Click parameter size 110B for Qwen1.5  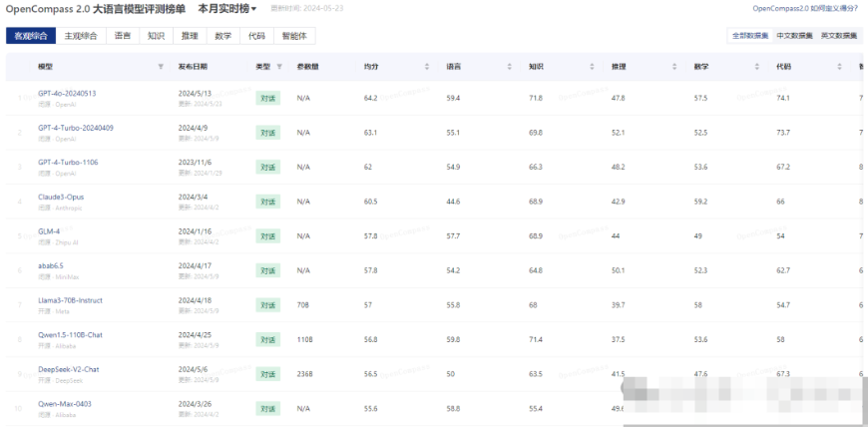click(304, 339)
